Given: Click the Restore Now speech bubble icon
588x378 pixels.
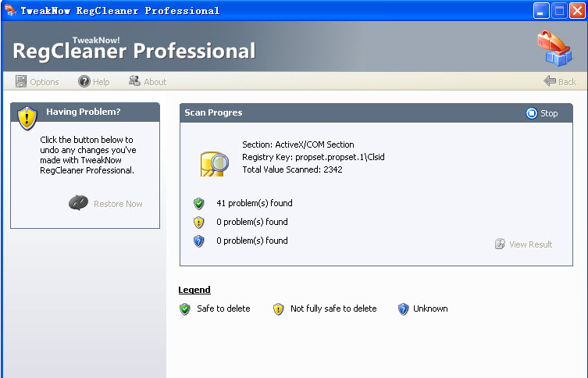Looking at the screenshot, I should click(78, 203).
